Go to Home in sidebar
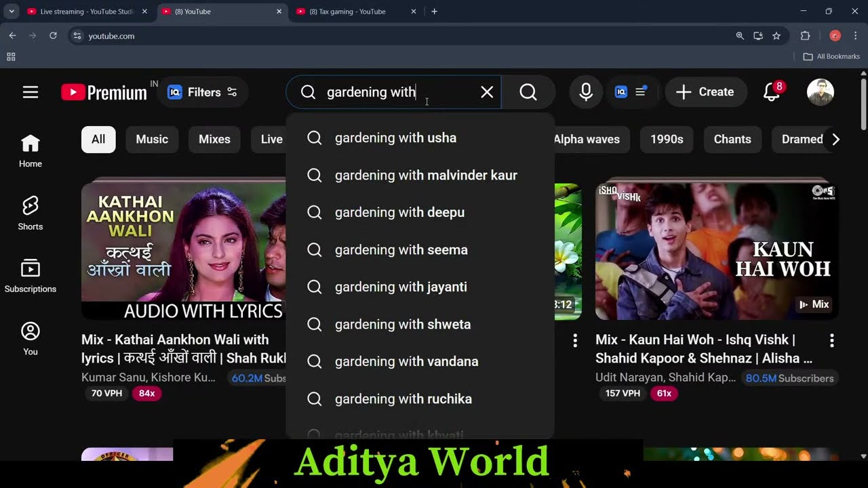 [31, 150]
